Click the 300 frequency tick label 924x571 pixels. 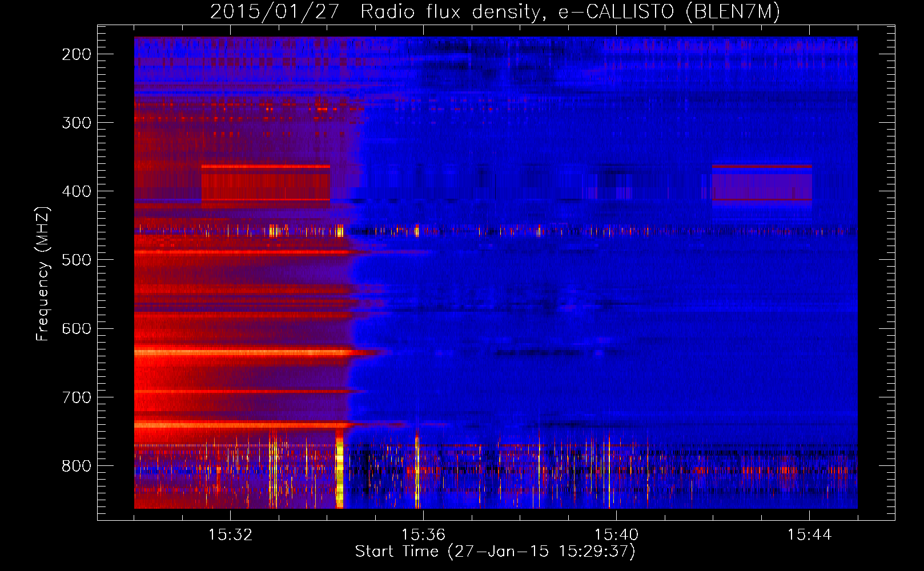pyautogui.click(x=77, y=123)
